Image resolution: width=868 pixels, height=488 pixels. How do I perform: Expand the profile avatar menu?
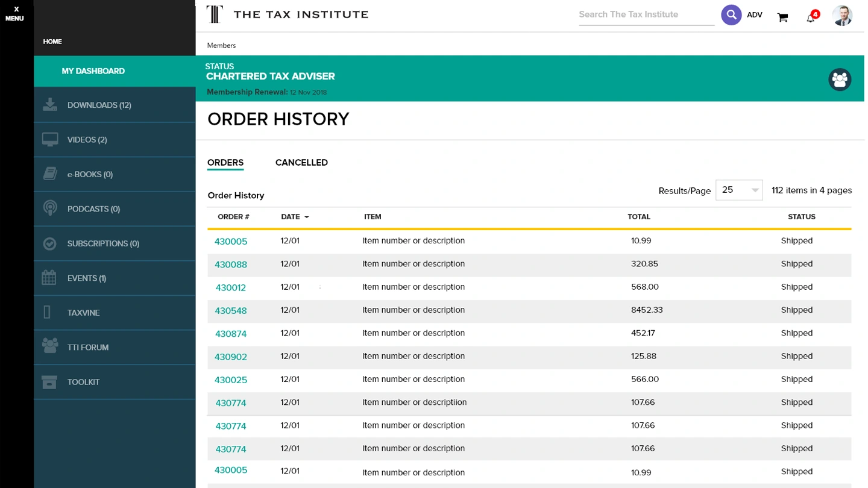point(842,16)
